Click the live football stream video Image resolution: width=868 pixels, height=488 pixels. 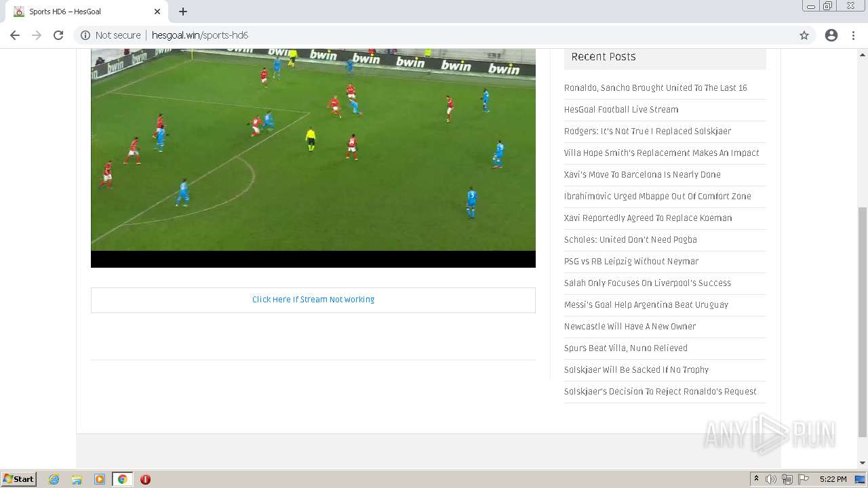point(313,158)
